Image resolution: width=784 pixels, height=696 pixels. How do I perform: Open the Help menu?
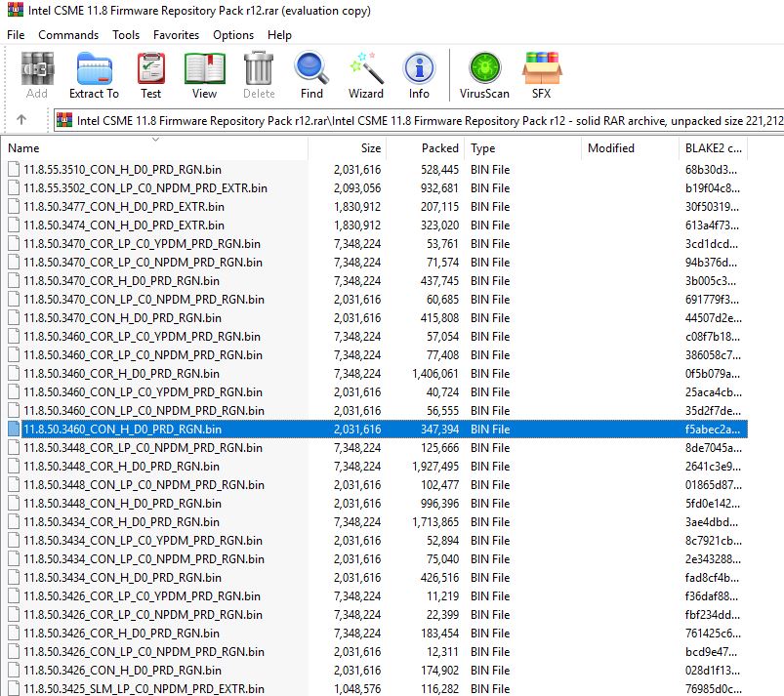coord(279,35)
